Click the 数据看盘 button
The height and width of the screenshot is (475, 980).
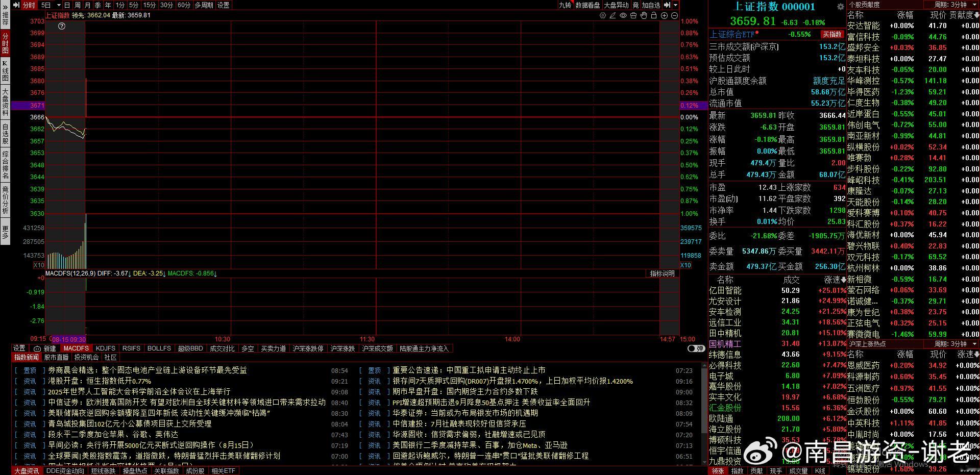[587, 5]
